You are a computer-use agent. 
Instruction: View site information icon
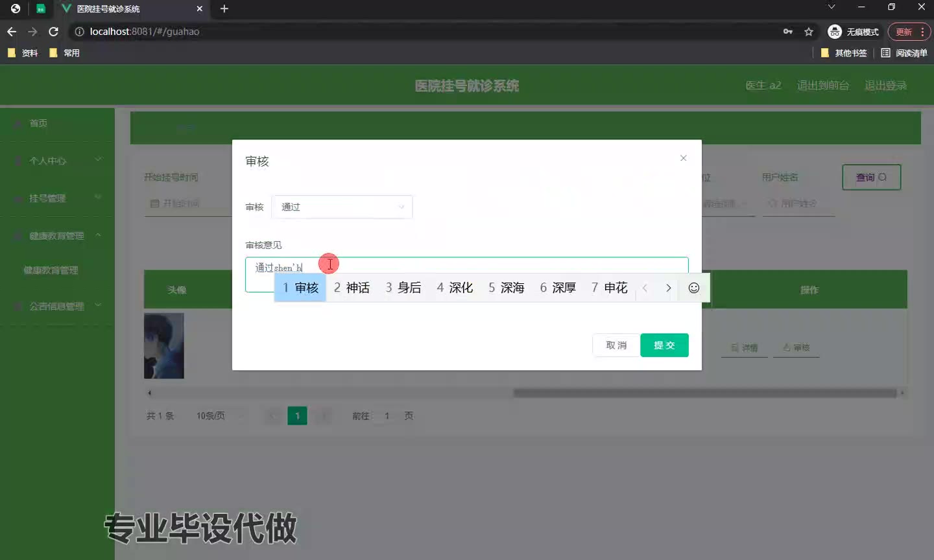(79, 31)
